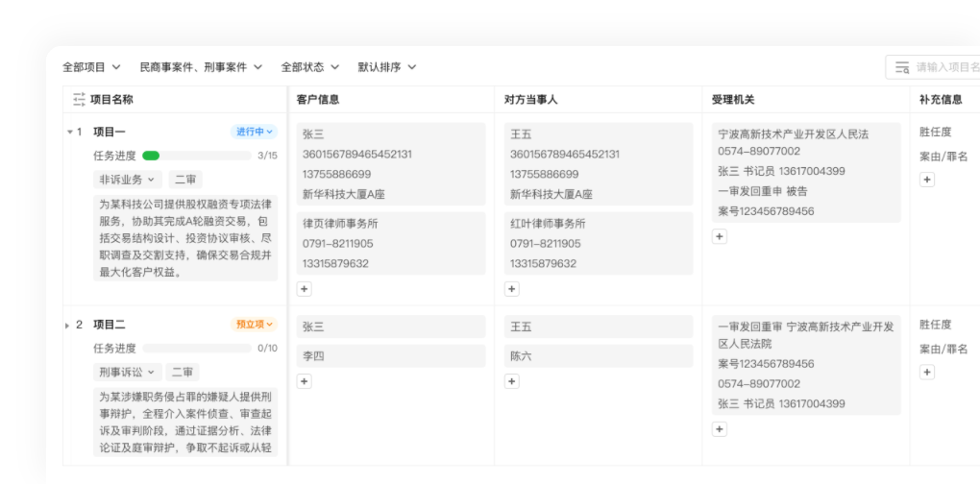The image size is (980, 484).
Task: Change the 进行中 status of 项目一
Action: coord(255,132)
